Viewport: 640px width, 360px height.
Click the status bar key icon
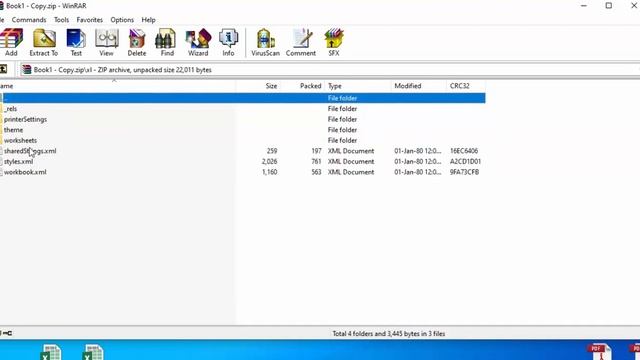tap(7, 333)
